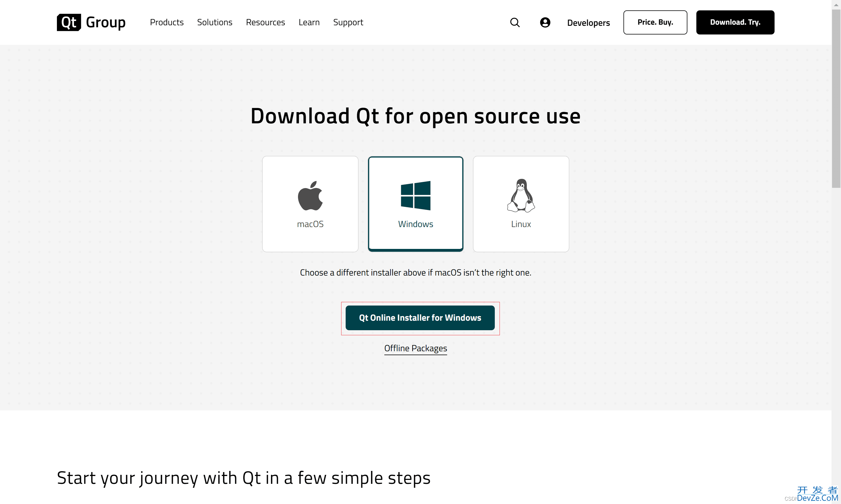The image size is (841, 504).
Task: Expand the Learn navigation dropdown
Action: [309, 22]
